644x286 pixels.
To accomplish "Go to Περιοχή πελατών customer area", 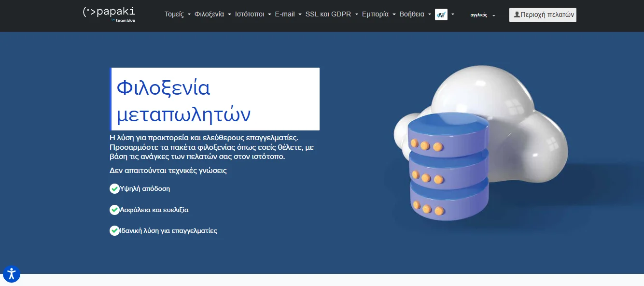I will coord(543,15).
